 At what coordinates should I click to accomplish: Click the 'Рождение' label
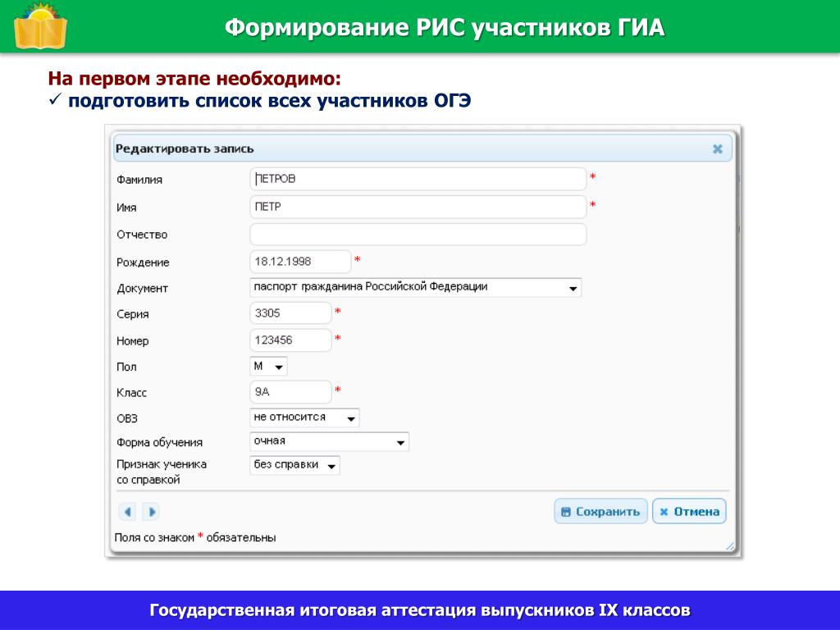[x=143, y=262]
